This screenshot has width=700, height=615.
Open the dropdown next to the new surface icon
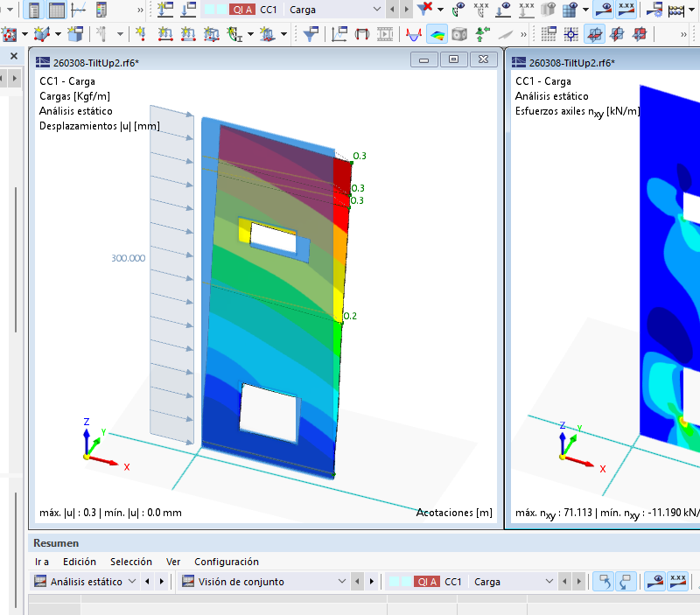click(x=58, y=34)
